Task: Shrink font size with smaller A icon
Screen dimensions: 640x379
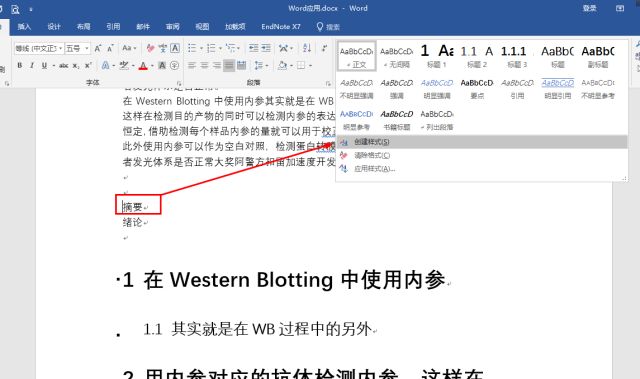Action: point(110,48)
